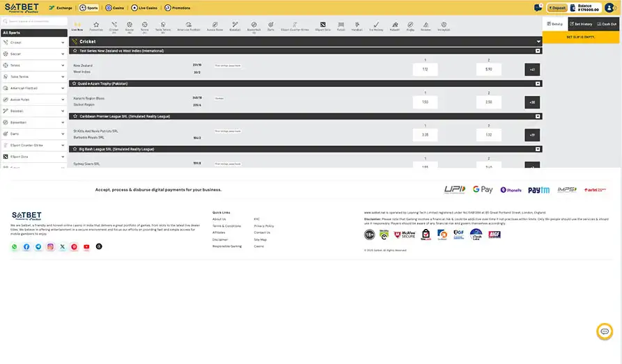Open the live chat support bubble

pos(605,331)
